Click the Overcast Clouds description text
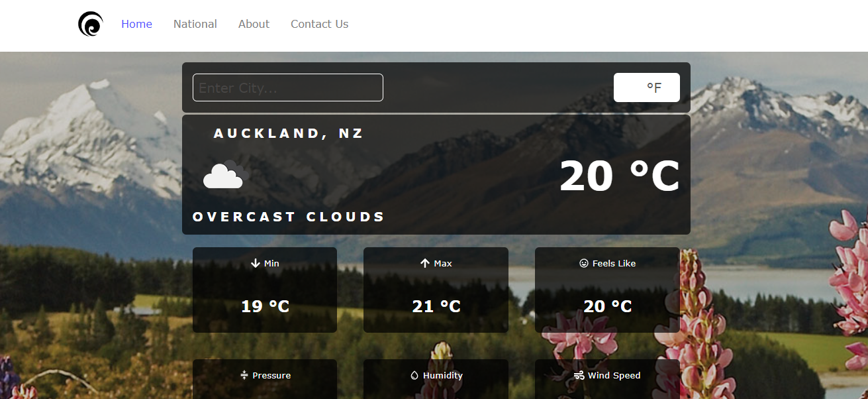This screenshot has width=868, height=399. coord(289,217)
